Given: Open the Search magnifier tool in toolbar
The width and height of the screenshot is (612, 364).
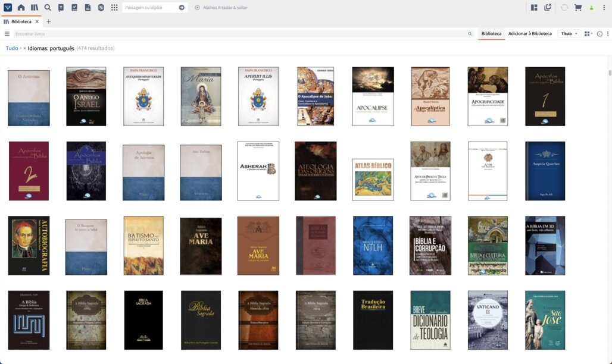Looking at the screenshot, I should click(x=48, y=7).
